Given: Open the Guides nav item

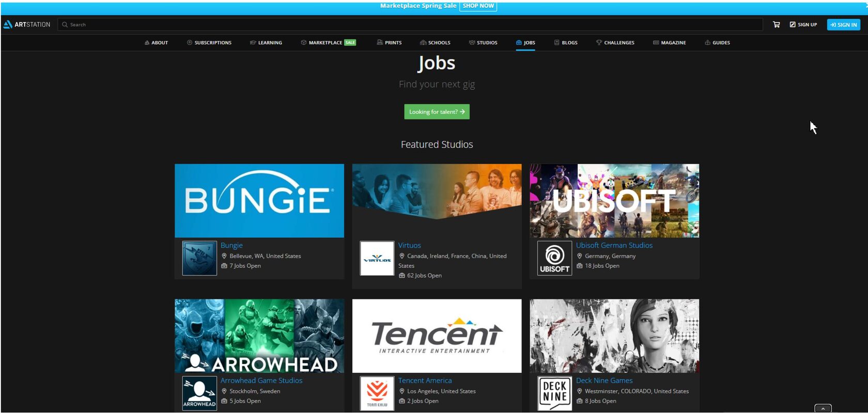Looking at the screenshot, I should [x=717, y=42].
